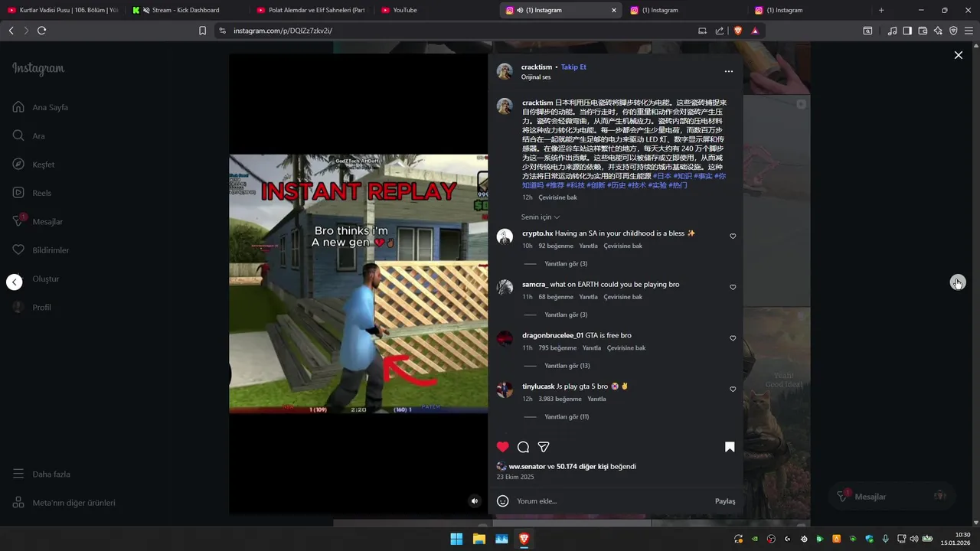The image size is (980, 551).
Task: Open Brave Wallet icon in toolbar
Action: [923, 31]
